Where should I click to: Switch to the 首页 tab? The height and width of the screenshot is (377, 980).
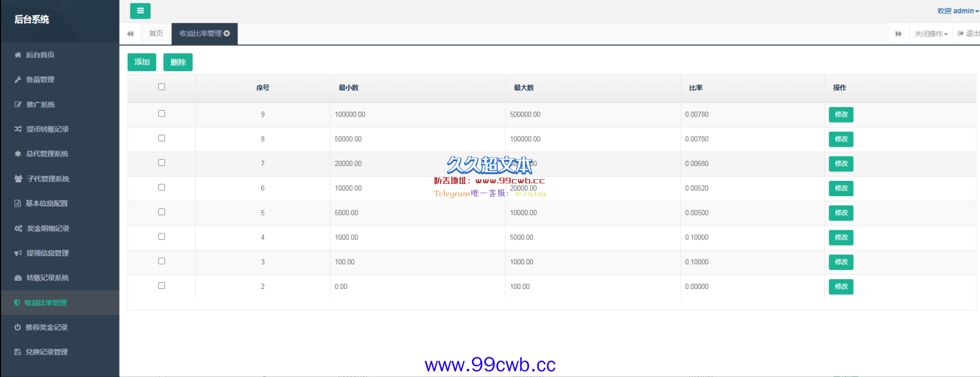[156, 33]
